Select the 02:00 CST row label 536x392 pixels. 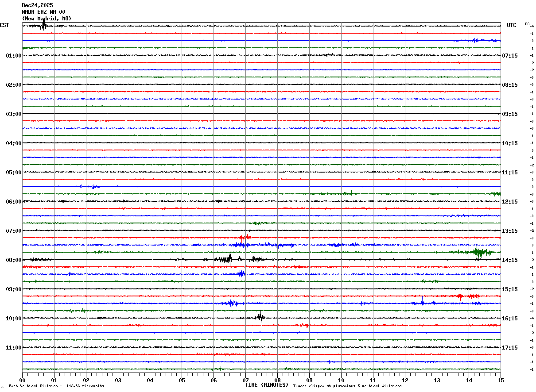(x=13, y=85)
